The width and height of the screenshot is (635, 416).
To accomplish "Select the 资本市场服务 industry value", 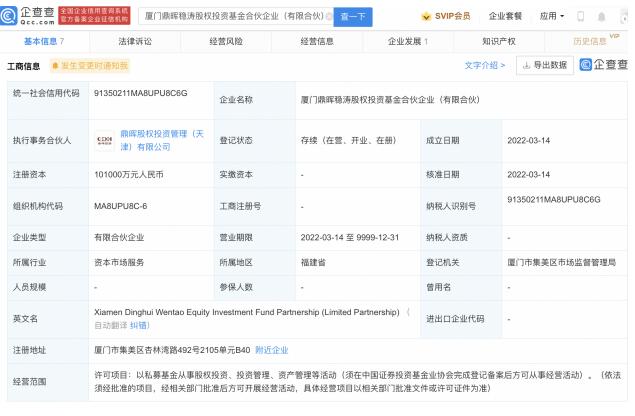I will click(x=119, y=262).
